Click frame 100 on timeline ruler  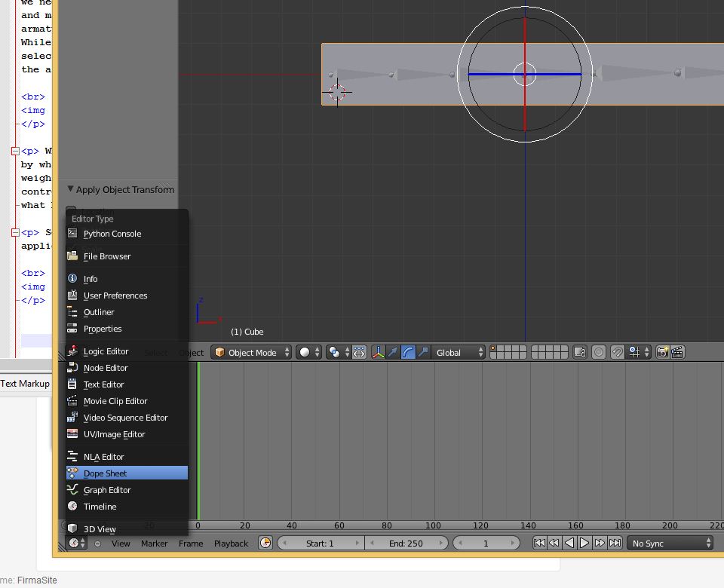pos(433,525)
